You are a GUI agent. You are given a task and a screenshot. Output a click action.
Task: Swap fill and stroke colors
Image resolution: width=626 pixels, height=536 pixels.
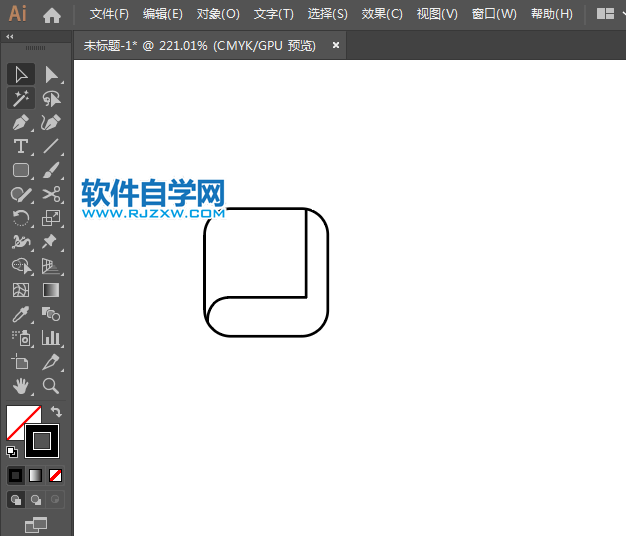point(56,412)
